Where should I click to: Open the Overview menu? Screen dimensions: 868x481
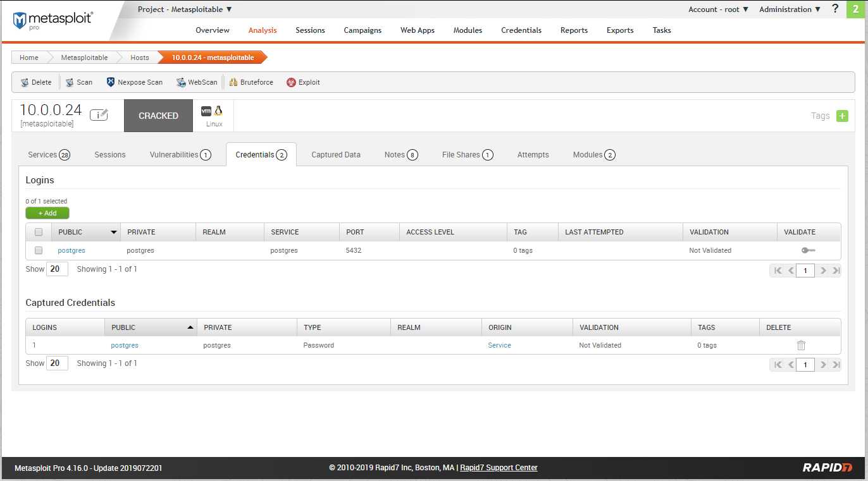pos(213,30)
